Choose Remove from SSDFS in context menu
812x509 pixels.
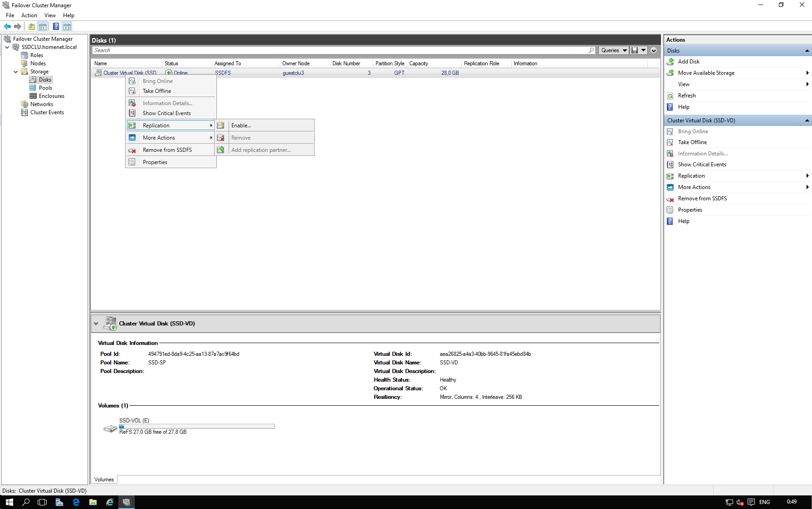click(x=167, y=150)
